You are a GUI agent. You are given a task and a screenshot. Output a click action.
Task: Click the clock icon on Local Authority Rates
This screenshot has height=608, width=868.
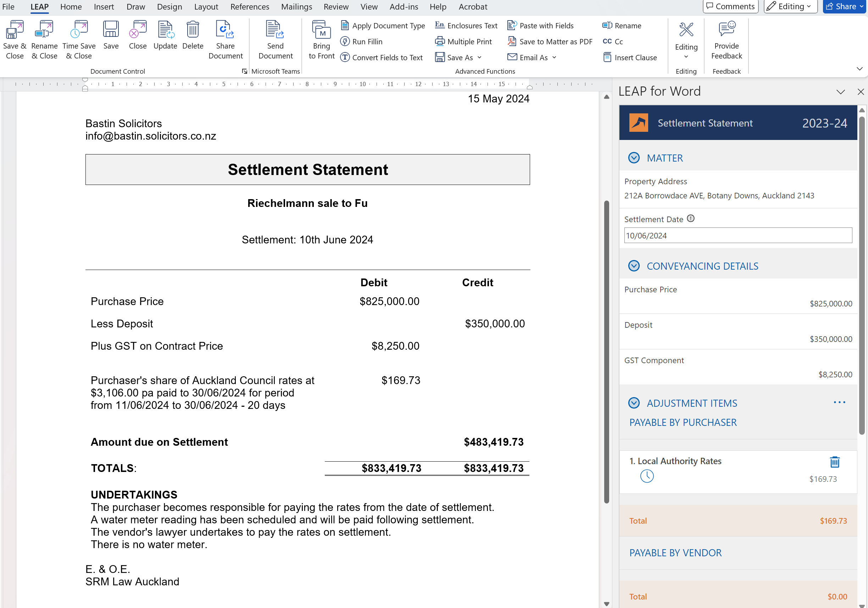647,477
